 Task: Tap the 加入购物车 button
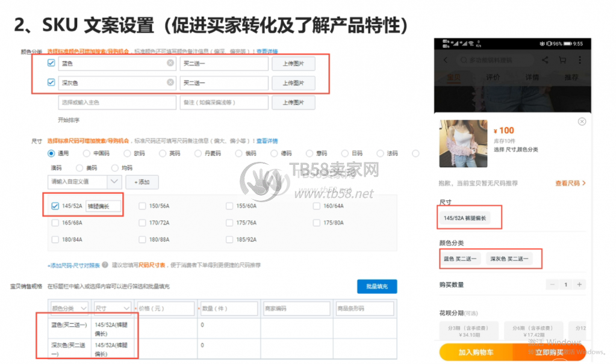pos(476,352)
